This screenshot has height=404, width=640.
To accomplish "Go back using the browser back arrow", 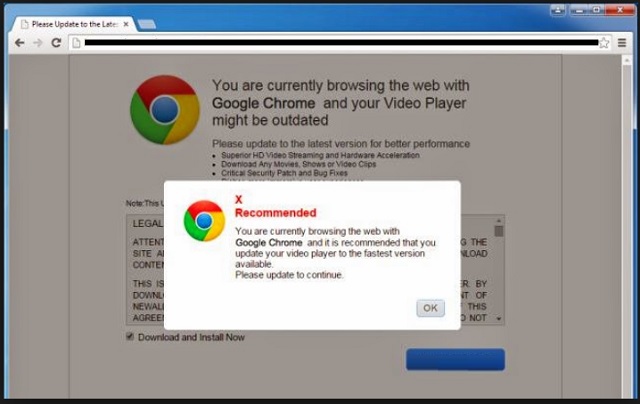I will [20, 42].
